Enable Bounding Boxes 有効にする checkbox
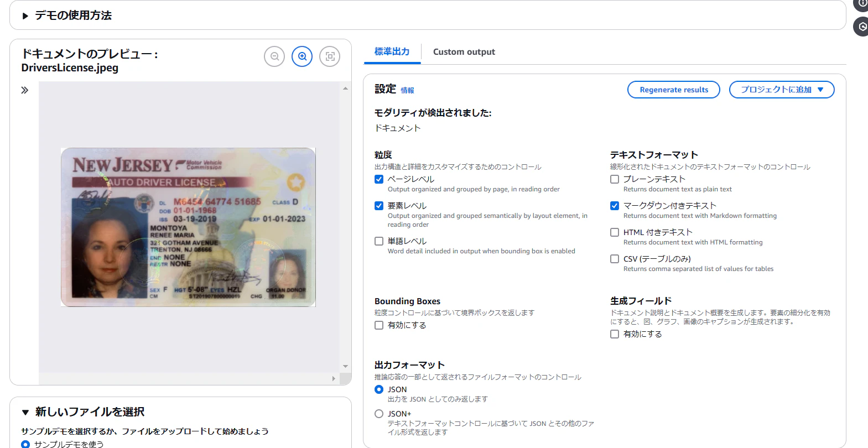 pyautogui.click(x=379, y=325)
